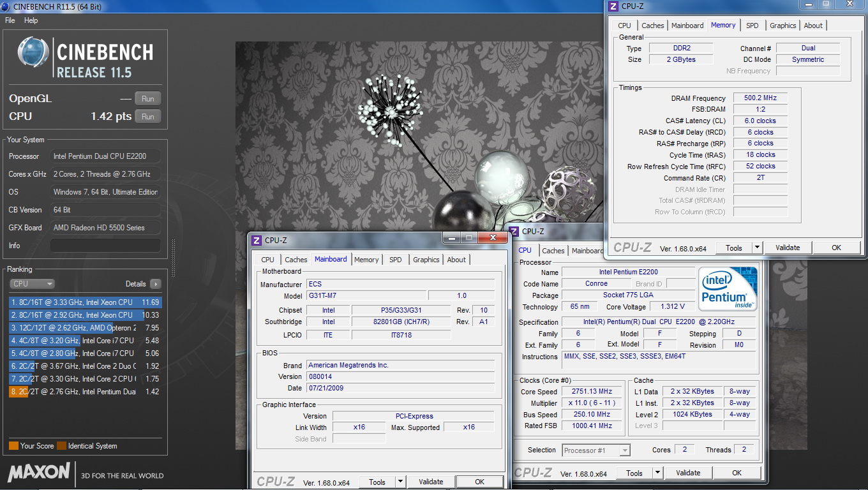The height and width of the screenshot is (490, 868).
Task: Open Caches tab in the CPU-Z CPU window
Action: [x=553, y=251]
